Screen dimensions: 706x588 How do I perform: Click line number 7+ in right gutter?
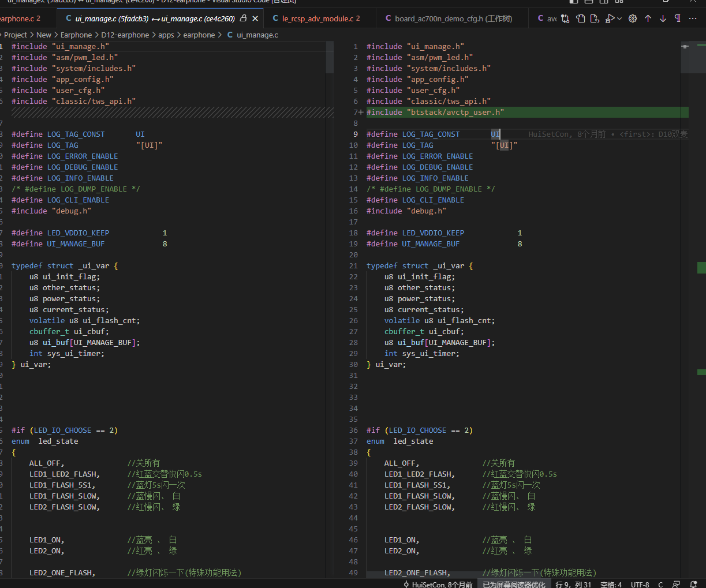click(x=358, y=112)
